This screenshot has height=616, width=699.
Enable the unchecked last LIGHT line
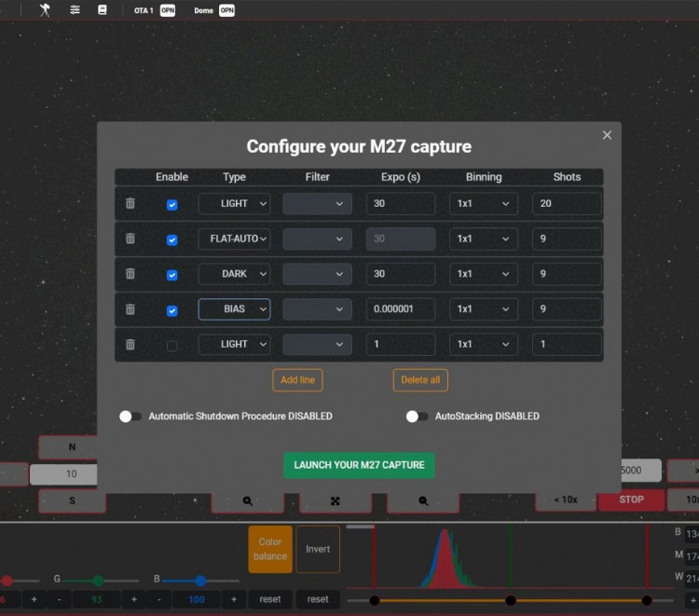(x=171, y=346)
